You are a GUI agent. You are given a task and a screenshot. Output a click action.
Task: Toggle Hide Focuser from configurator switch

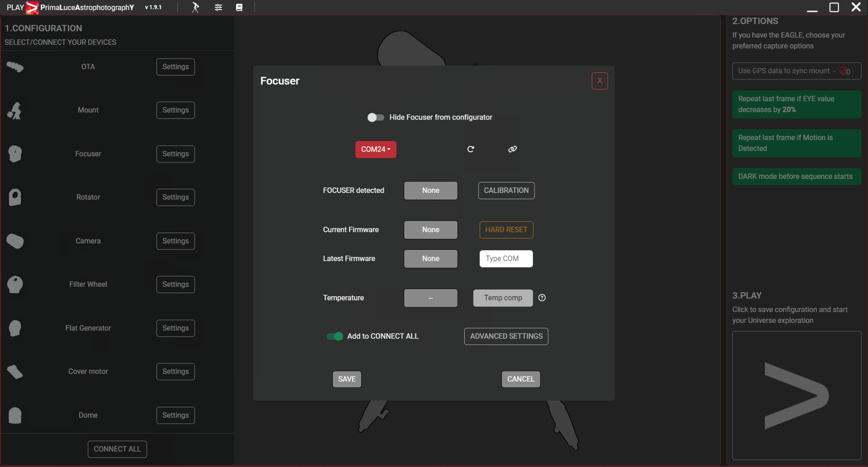[376, 117]
